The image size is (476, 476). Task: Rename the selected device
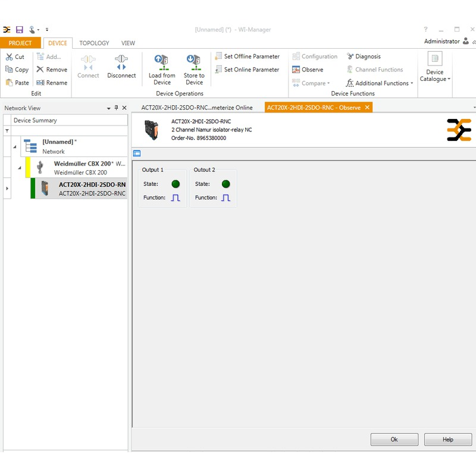(52, 83)
